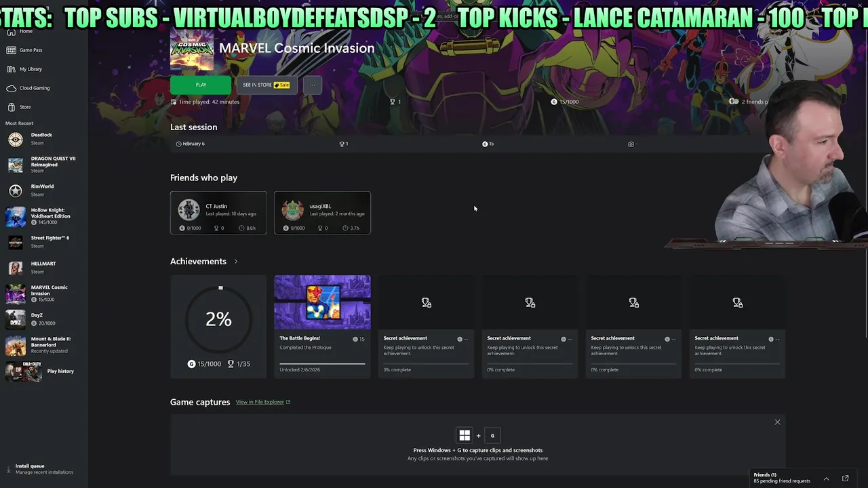Image resolution: width=868 pixels, height=488 pixels.
Task: Click usagiXBL avatar
Action: tap(292, 209)
